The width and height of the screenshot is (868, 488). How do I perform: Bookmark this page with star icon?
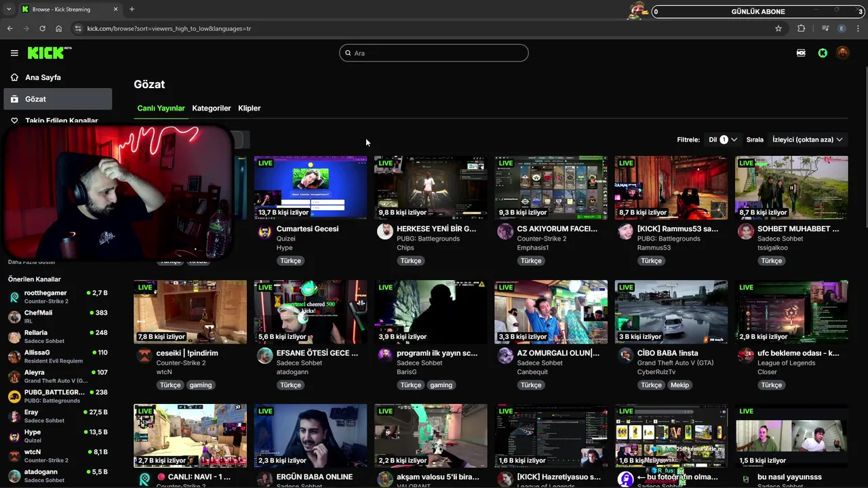(778, 28)
